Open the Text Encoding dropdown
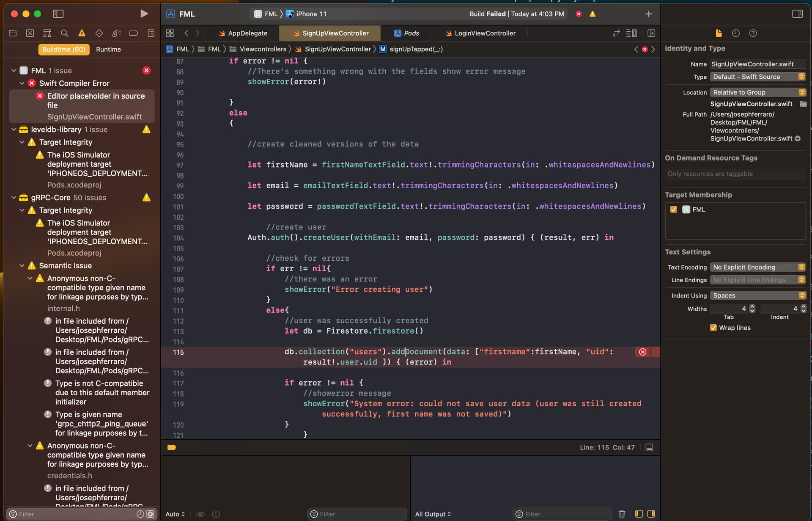The image size is (812, 521). [758, 267]
